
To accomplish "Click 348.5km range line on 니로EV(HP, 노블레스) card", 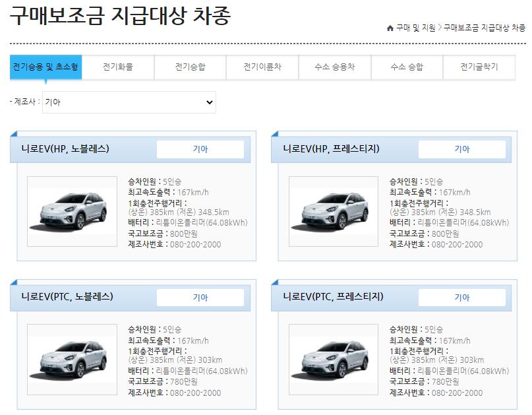I will 179,212.
